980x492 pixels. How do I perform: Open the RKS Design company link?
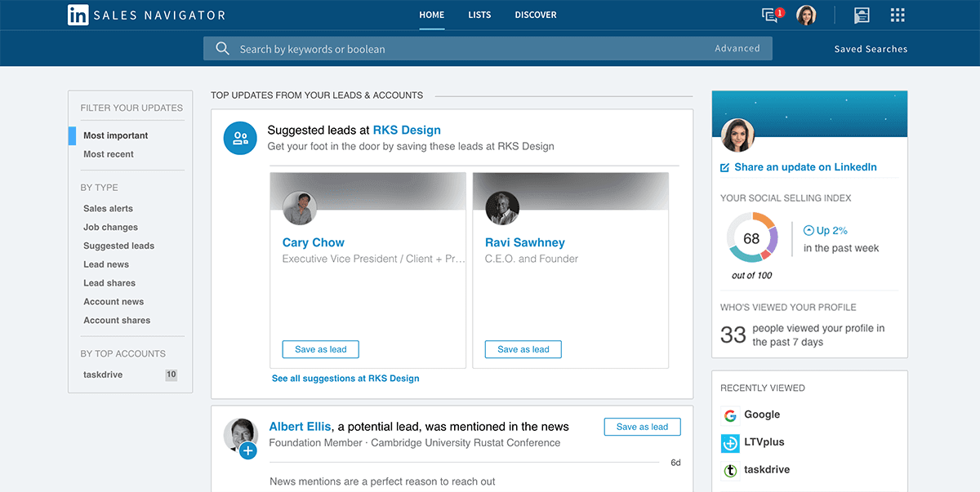click(407, 130)
